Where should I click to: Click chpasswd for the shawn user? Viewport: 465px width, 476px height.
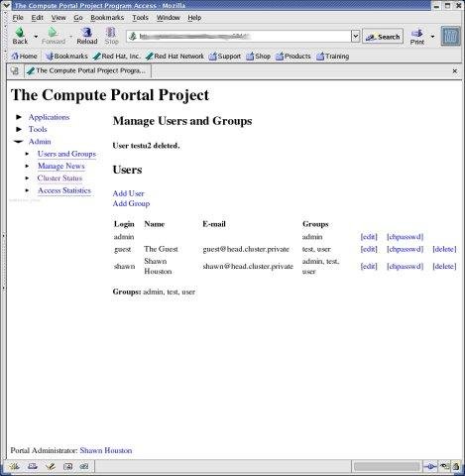point(405,267)
